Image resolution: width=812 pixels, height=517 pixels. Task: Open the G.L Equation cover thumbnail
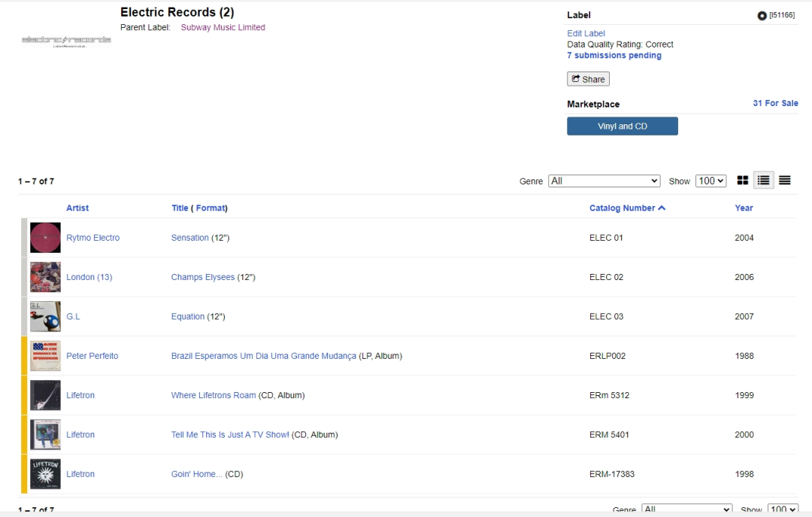coord(45,316)
